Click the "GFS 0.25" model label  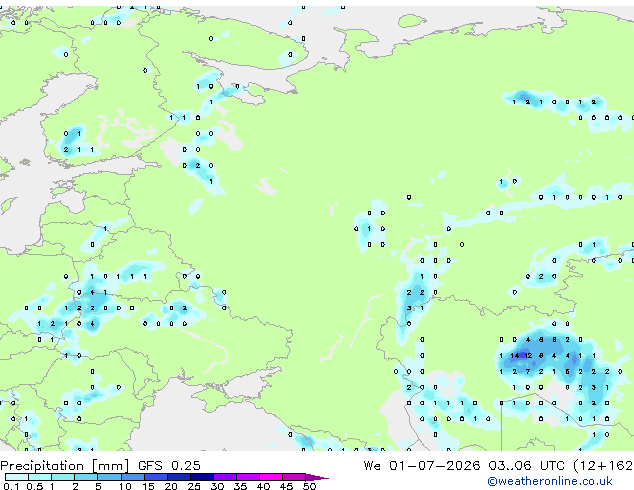[x=169, y=466]
